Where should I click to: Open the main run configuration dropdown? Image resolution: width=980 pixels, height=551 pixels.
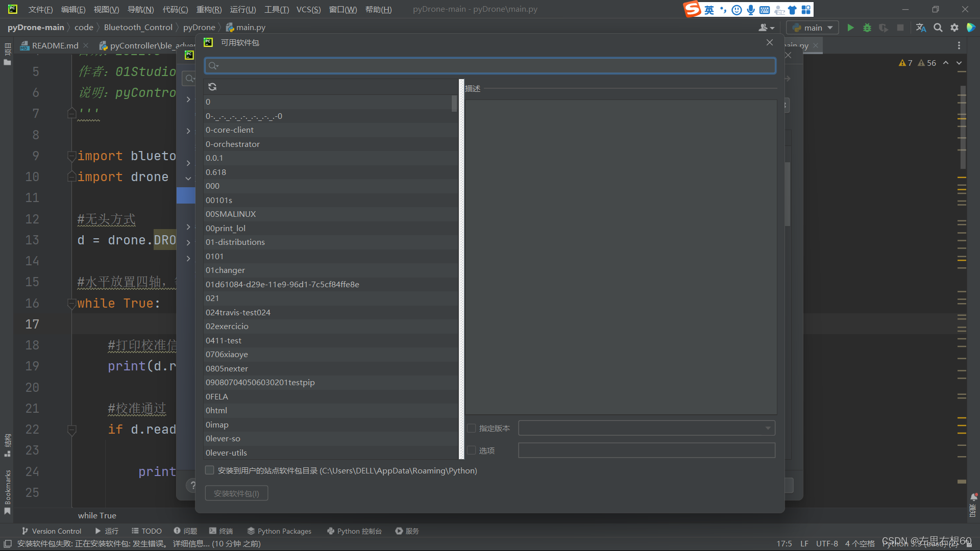click(x=813, y=28)
